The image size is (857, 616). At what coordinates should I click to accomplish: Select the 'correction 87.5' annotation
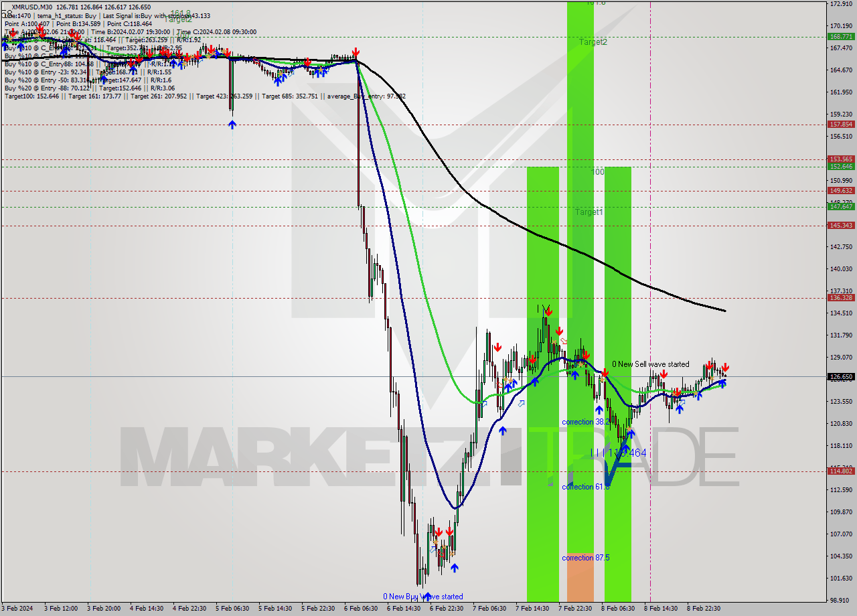tap(585, 558)
